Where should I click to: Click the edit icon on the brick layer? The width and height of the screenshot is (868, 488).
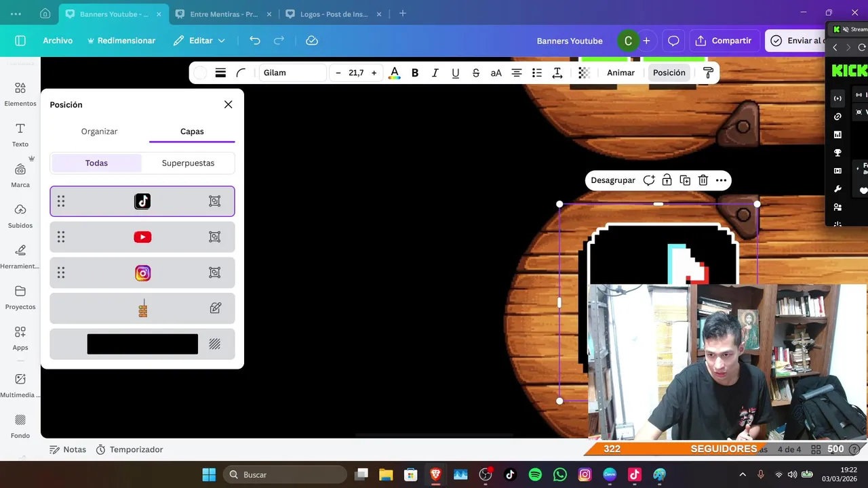pyautogui.click(x=215, y=308)
